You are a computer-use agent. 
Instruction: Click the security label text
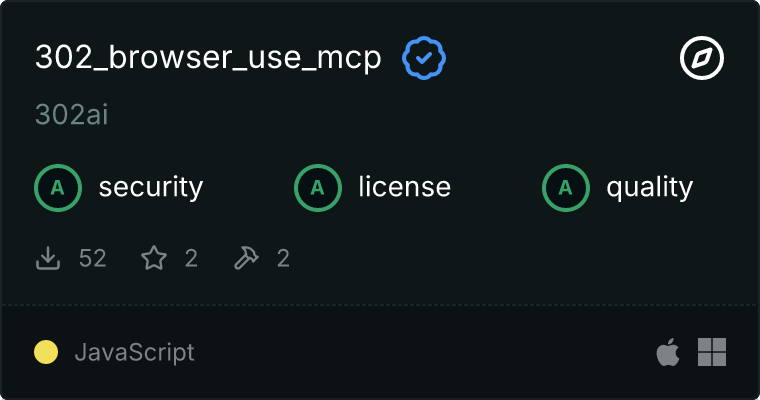click(151, 188)
